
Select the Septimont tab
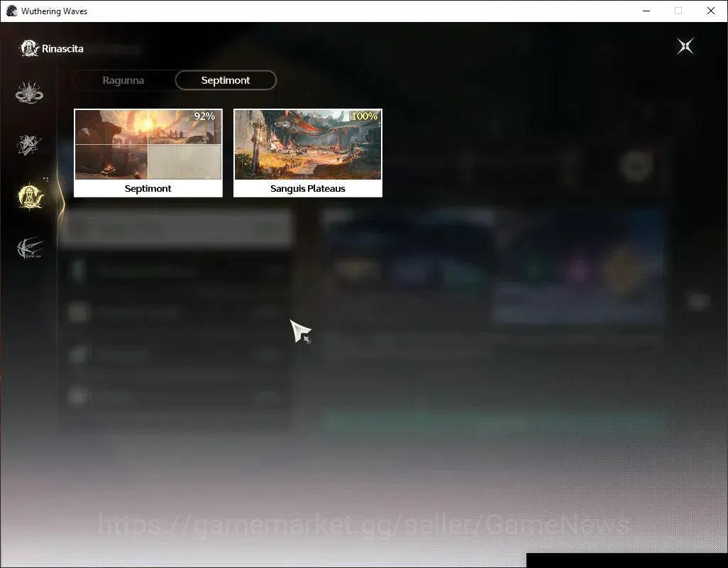pyautogui.click(x=226, y=80)
